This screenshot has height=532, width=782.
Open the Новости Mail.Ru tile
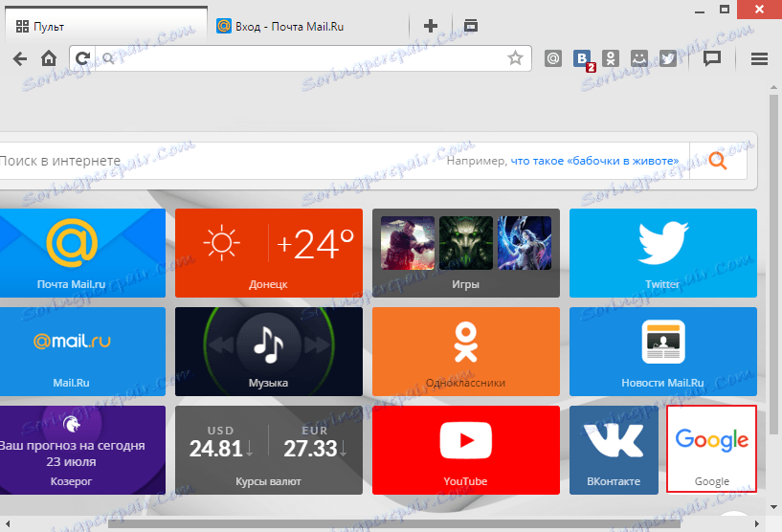662,351
